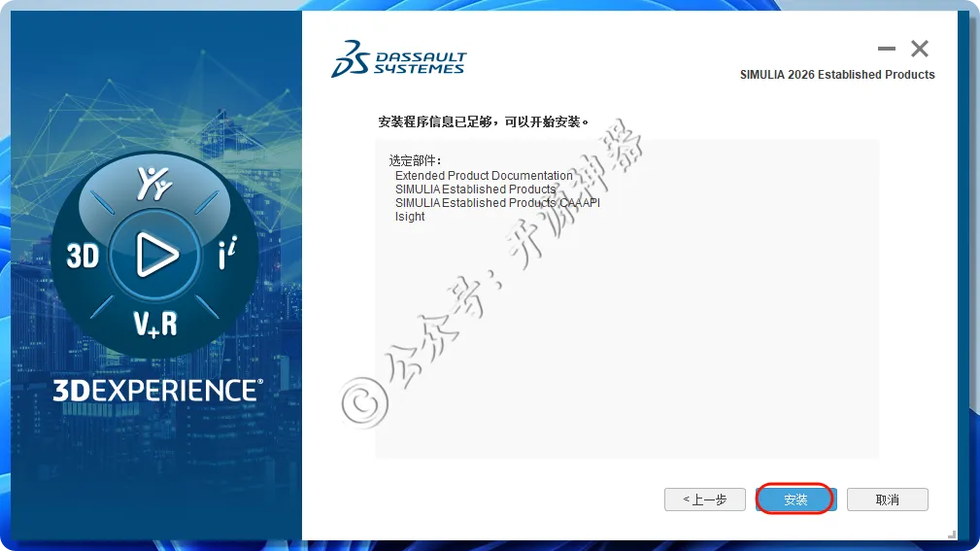Click the resize grip at window corner

pos(951,534)
